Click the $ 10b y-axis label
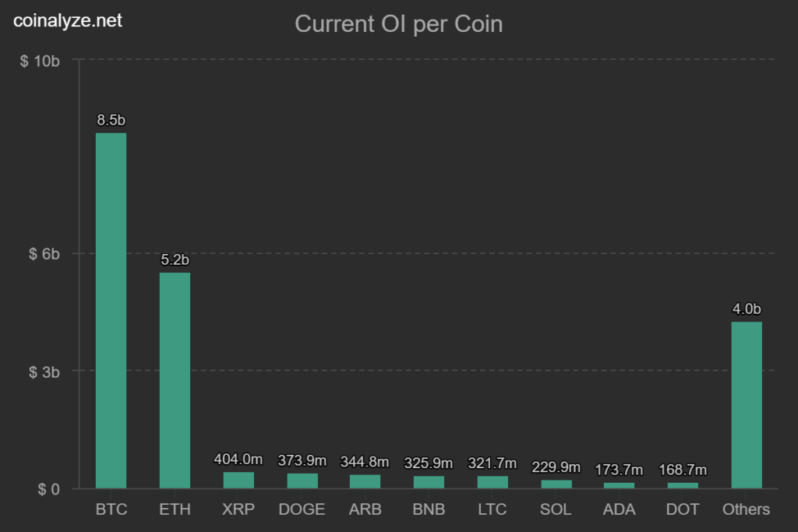The height and width of the screenshot is (532, 798). pyautogui.click(x=40, y=61)
